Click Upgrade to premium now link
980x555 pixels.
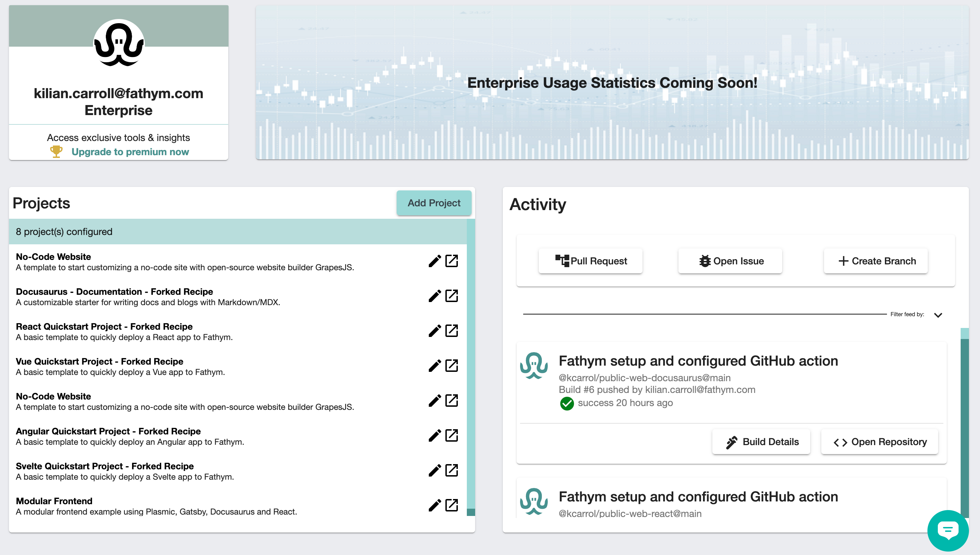(130, 152)
